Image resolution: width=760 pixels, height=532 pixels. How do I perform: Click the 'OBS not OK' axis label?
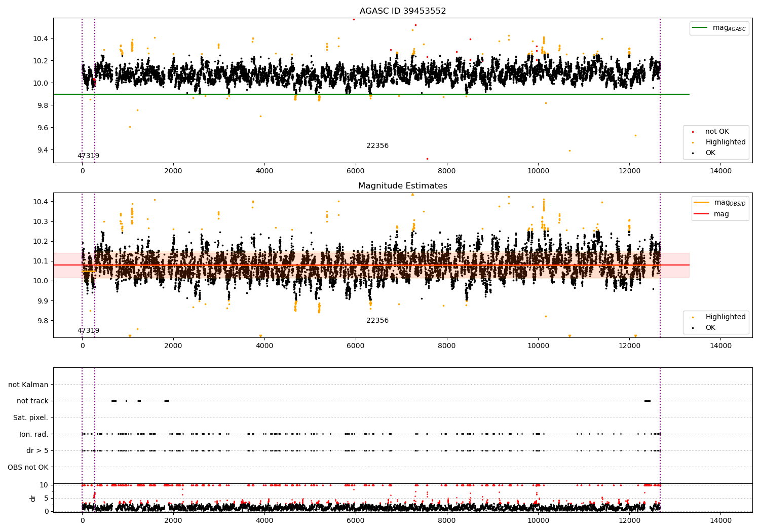pyautogui.click(x=28, y=467)
